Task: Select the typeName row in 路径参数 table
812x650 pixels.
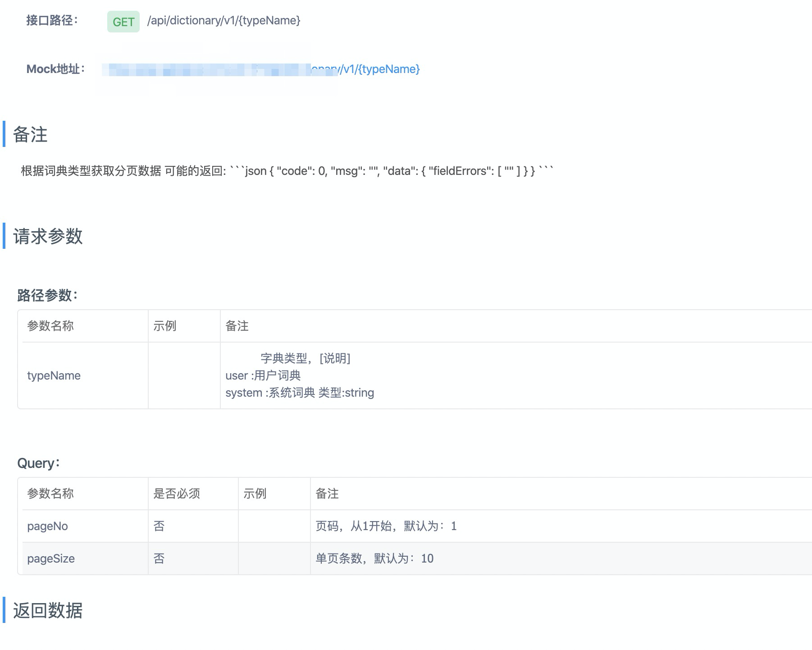Action: coord(54,375)
